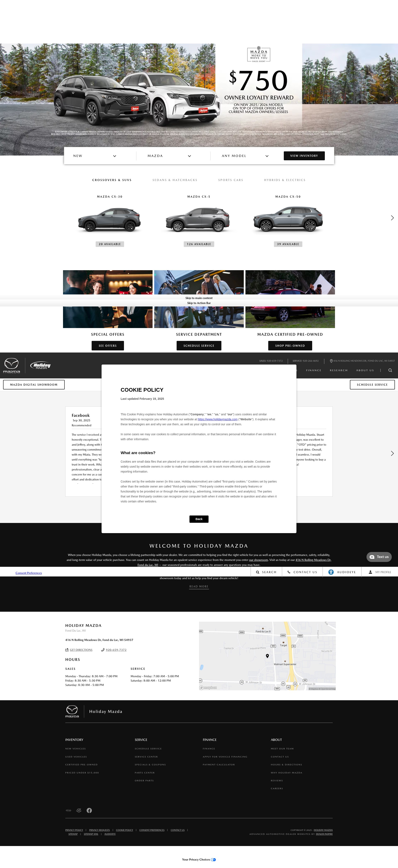Click the Mazda Digital Showroom button
The width and height of the screenshot is (398, 868).
(x=34, y=384)
